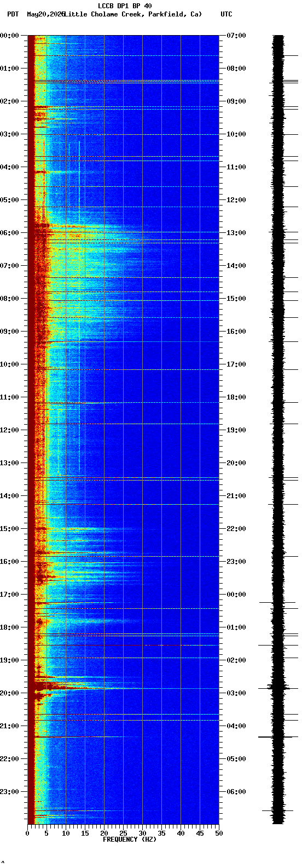The image size is (302, 868).
Task: Click UTC axis label "22:00"
Action: coord(236,529)
